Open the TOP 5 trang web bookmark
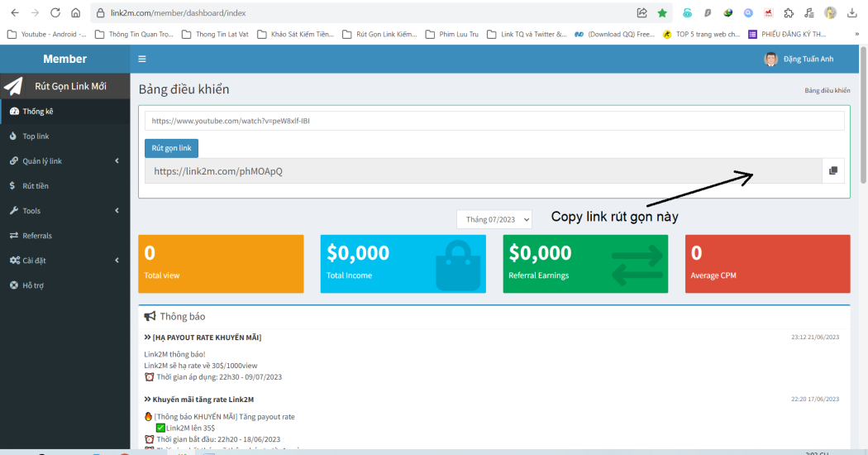The image size is (868, 455). click(701, 35)
